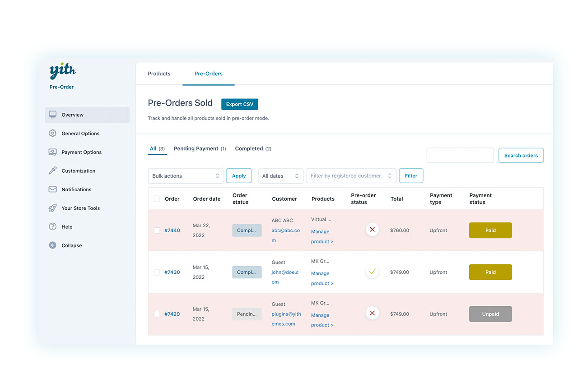587x392 pixels.
Task: Click the Payment Options banknote icon
Action: coord(53,152)
